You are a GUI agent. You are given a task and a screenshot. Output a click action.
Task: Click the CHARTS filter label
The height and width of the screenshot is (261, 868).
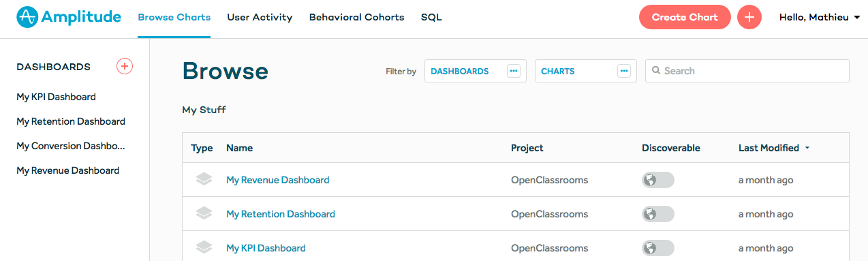(558, 71)
